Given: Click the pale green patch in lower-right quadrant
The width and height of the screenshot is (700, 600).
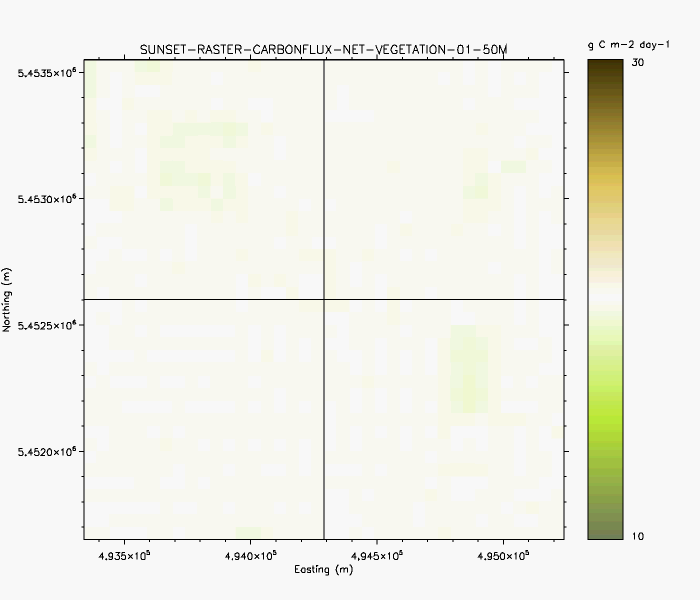Looking at the screenshot, I should point(468,368).
